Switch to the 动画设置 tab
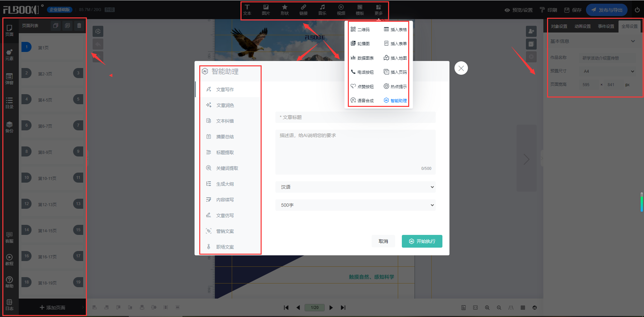 582,26
